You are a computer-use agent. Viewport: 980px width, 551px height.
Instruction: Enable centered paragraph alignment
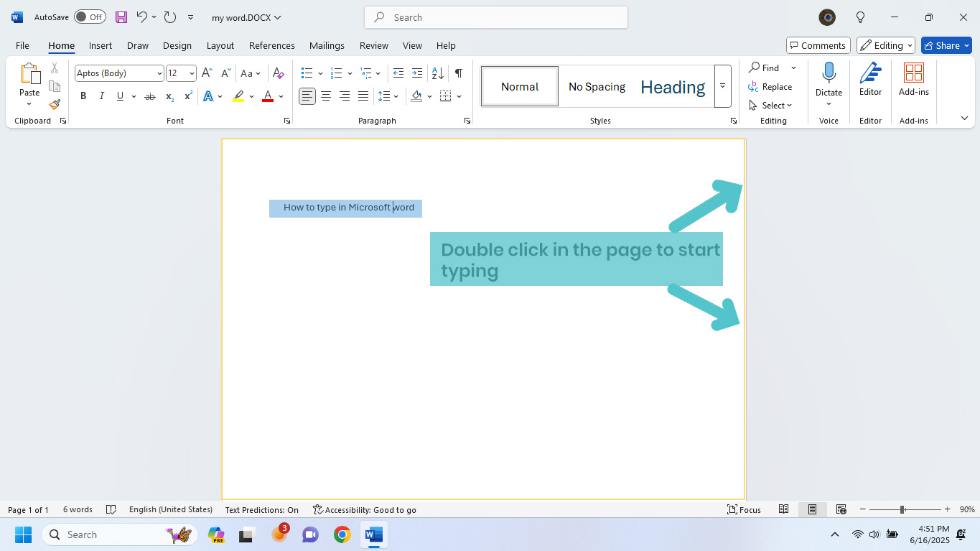point(326,96)
